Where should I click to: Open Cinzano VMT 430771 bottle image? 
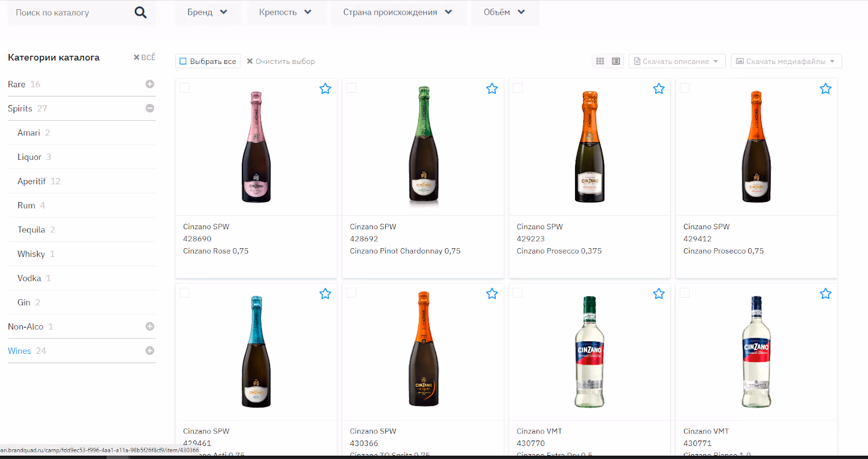[756, 352]
